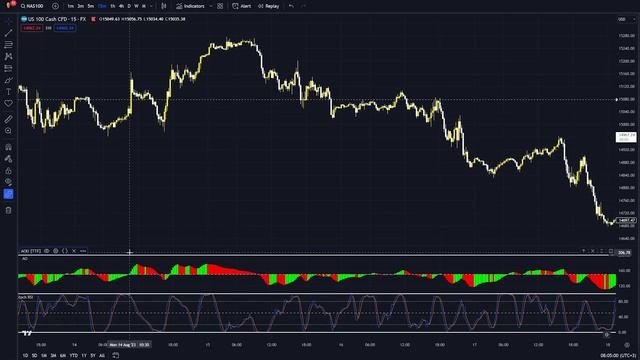Select the 5D date range
The height and width of the screenshot is (360, 640).
pos(34,356)
